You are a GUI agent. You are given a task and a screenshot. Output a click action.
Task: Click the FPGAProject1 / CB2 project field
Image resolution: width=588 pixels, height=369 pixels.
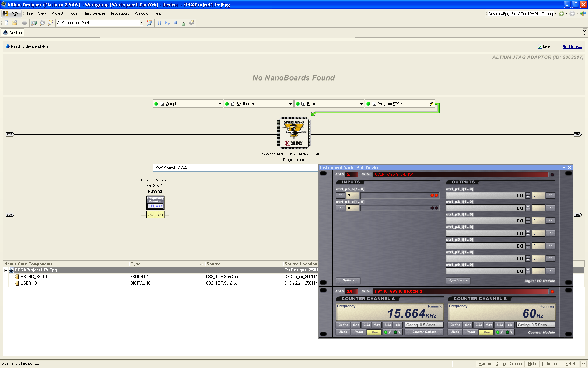click(236, 168)
